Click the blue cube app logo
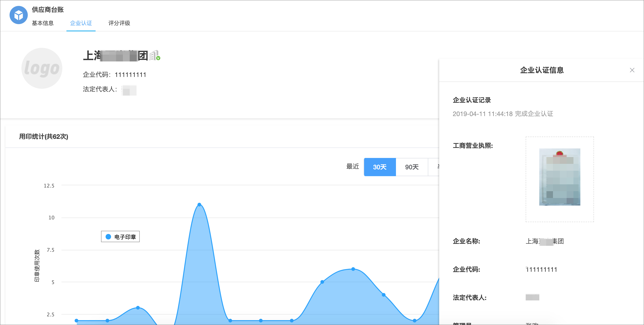This screenshot has height=325, width=644. click(x=18, y=15)
